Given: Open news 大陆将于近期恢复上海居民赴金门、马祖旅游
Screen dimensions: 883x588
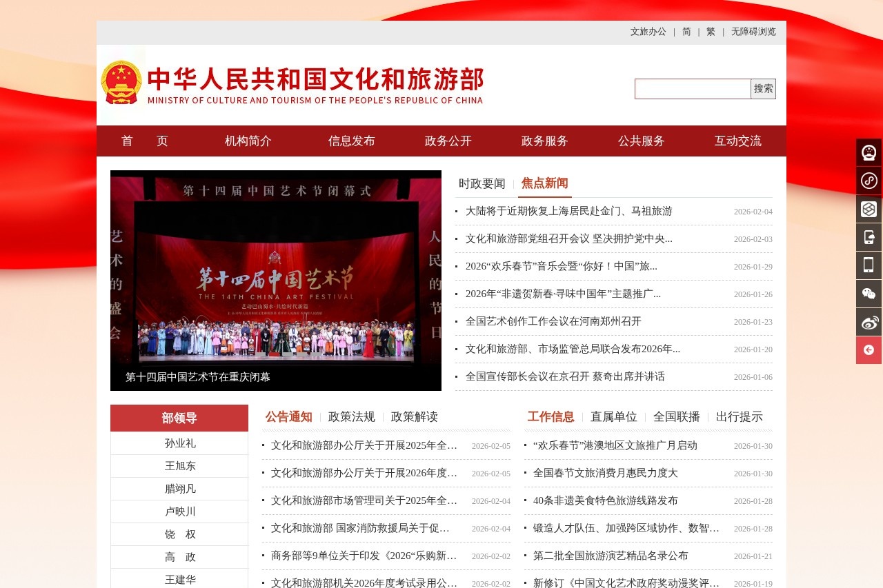Looking at the screenshot, I should (569, 212).
